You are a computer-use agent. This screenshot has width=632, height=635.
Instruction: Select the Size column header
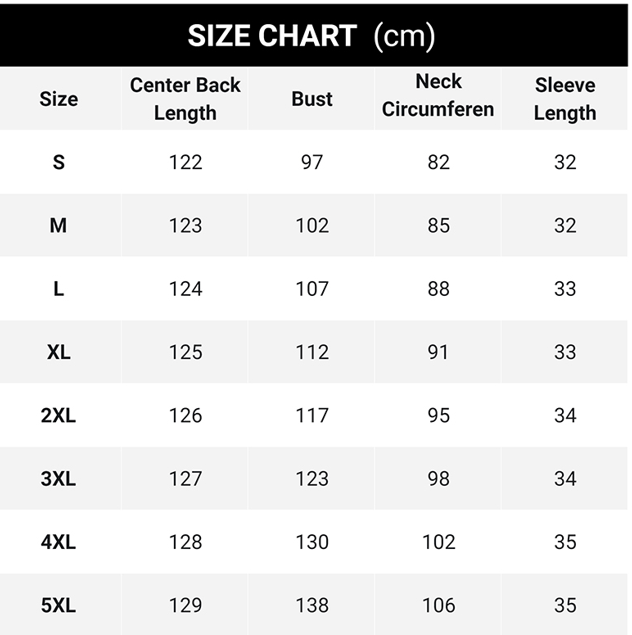click(x=58, y=99)
